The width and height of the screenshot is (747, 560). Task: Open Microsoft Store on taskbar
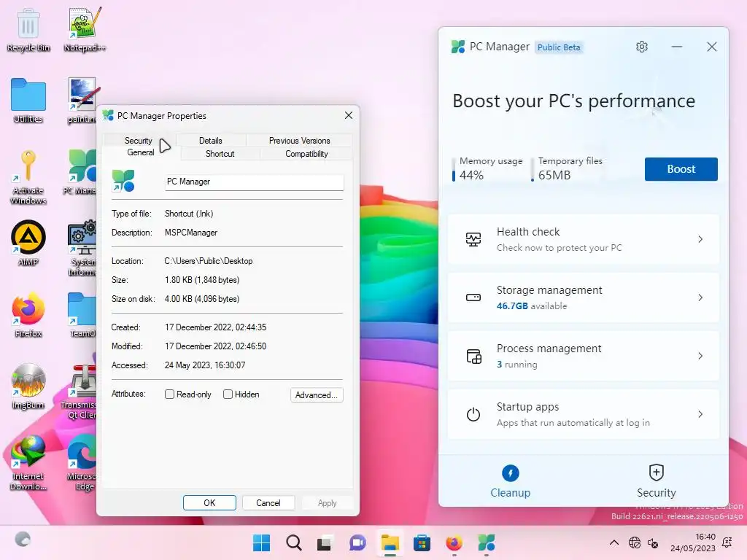coord(422,542)
